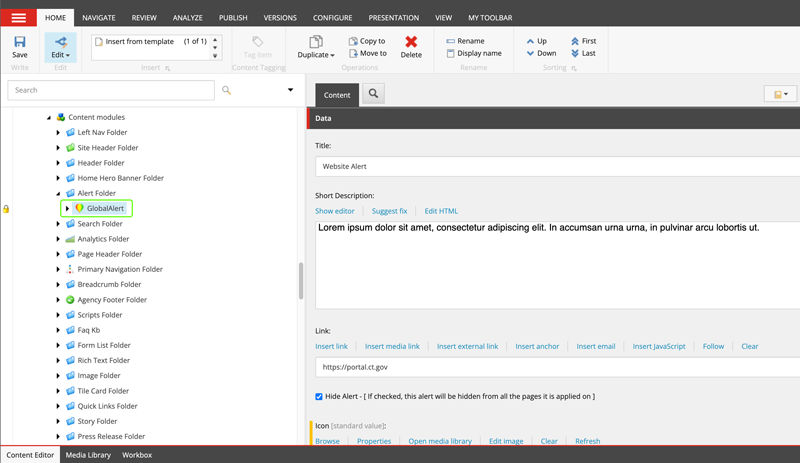Image resolution: width=800 pixels, height=463 pixels.
Task: Collapse the Data section header
Action: [x=554, y=118]
